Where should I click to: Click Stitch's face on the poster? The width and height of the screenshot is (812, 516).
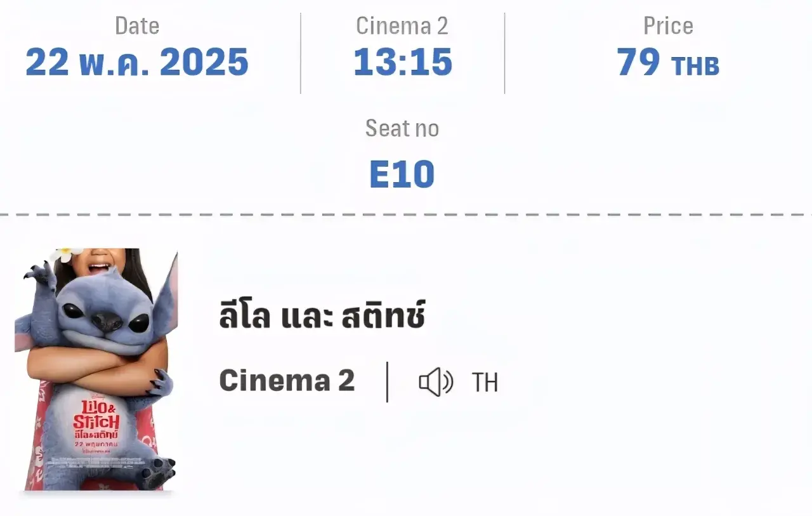pos(107,314)
